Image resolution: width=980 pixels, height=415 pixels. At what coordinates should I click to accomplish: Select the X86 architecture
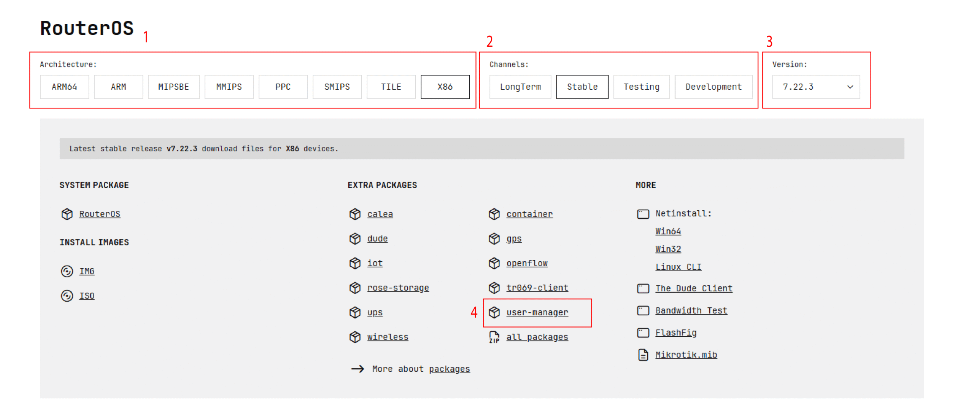click(445, 87)
